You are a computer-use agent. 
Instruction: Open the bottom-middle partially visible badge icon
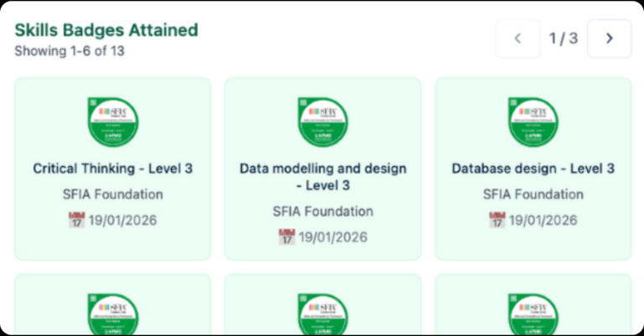coord(323,314)
